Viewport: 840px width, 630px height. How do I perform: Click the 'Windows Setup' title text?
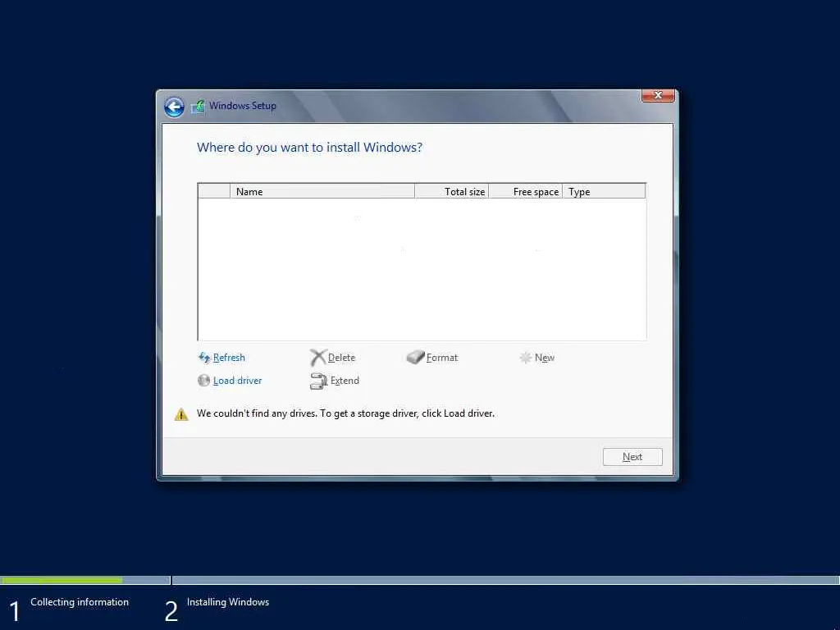point(243,106)
